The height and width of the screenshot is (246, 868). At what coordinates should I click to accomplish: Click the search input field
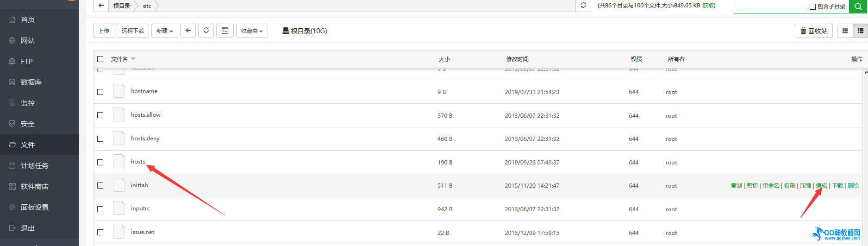point(771,6)
